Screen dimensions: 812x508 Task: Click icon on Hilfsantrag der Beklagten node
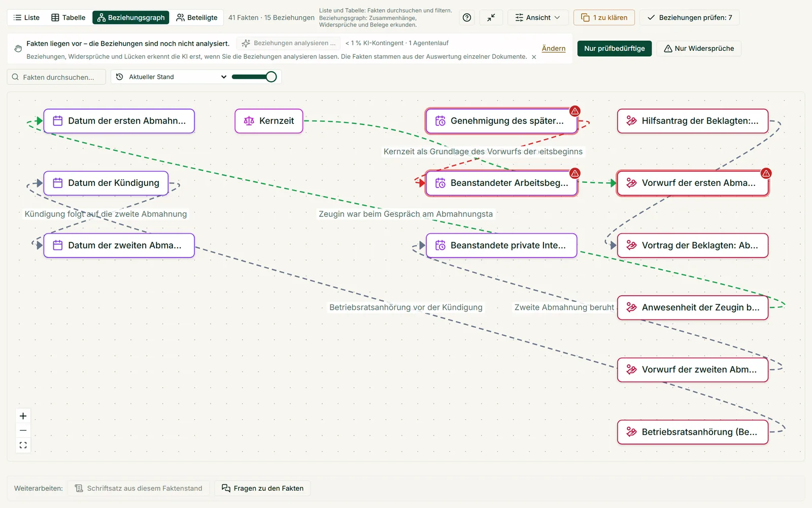631,121
